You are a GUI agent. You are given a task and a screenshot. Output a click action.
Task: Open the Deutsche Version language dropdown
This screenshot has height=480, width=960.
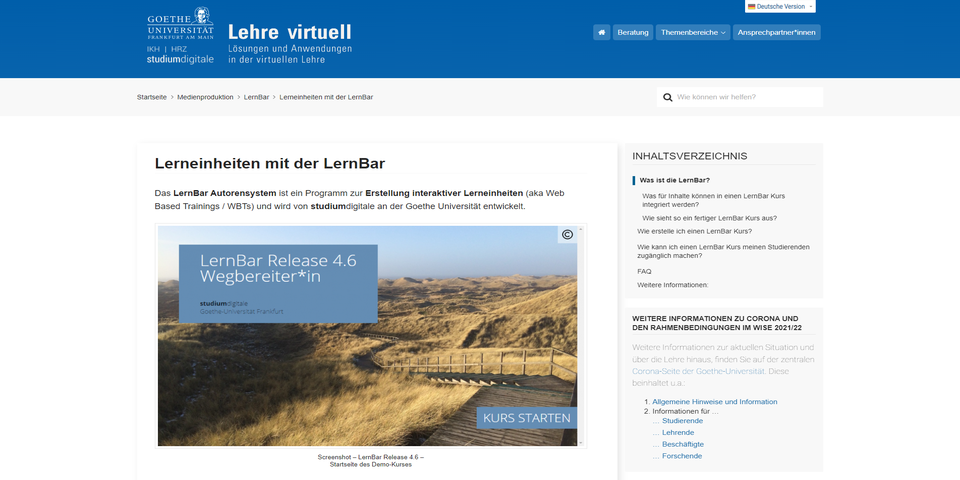pyautogui.click(x=780, y=6)
